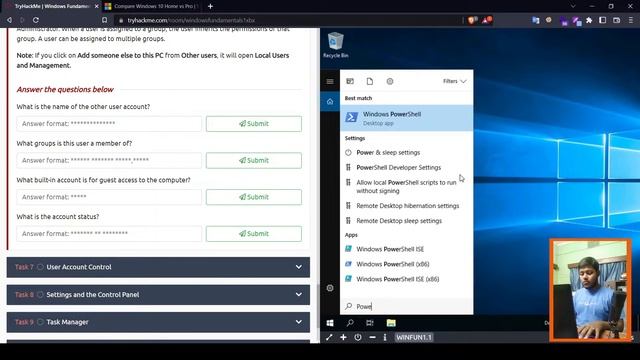Click the taskbar search magnifier icon
This screenshot has width=640, height=360.
tap(350, 323)
